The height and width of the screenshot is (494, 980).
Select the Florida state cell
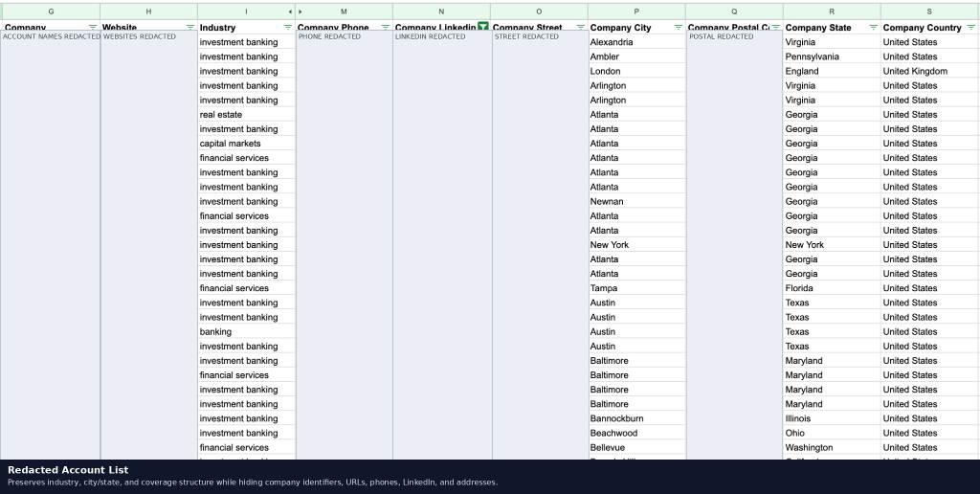click(x=832, y=288)
